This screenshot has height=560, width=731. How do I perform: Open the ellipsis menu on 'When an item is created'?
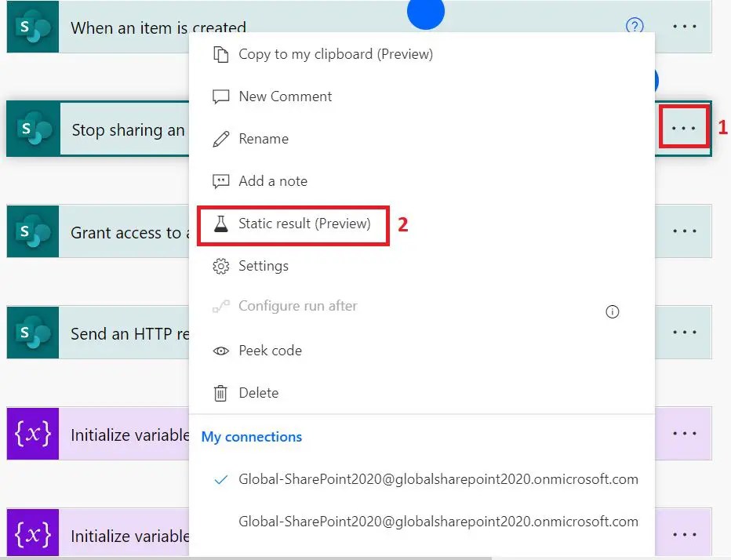[x=684, y=26]
